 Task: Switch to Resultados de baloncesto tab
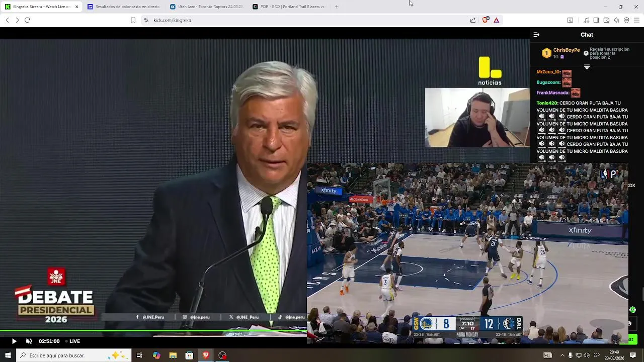pos(123,7)
